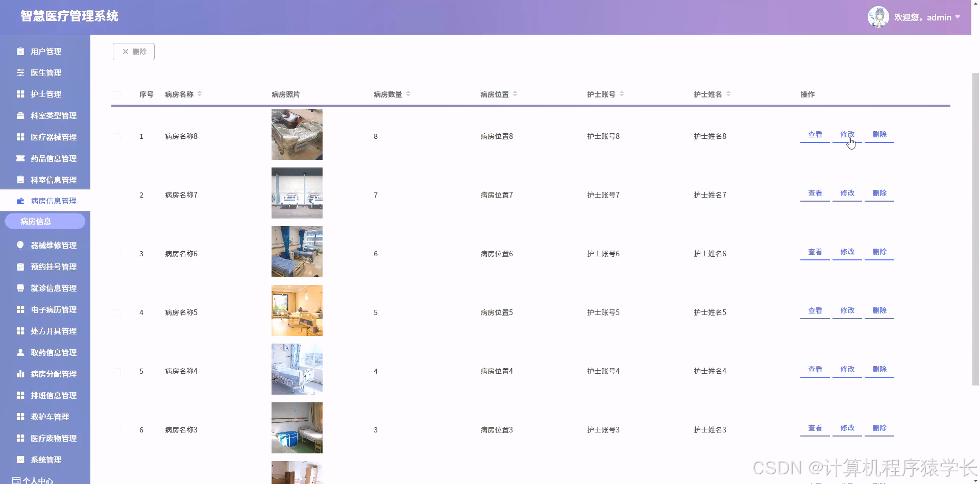Click the 器械维修管理 bulb icon
980x484 pixels.
[x=20, y=245]
